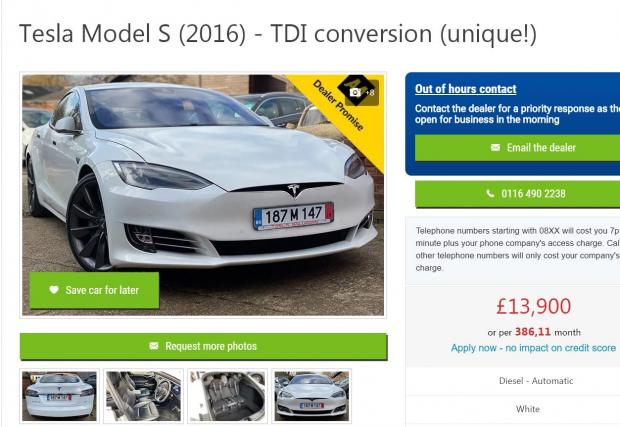Screen dimensions: 620x427
Task: Open the open boot thumbnail
Action: (x=227, y=396)
